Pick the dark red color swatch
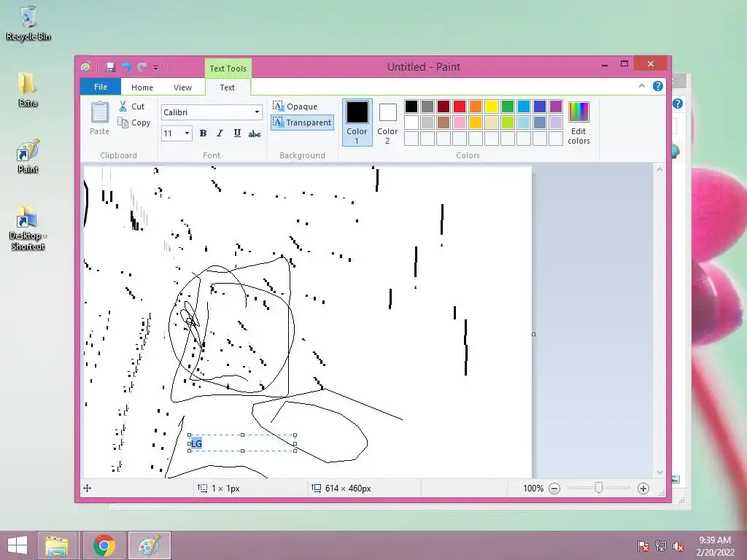 click(x=444, y=106)
